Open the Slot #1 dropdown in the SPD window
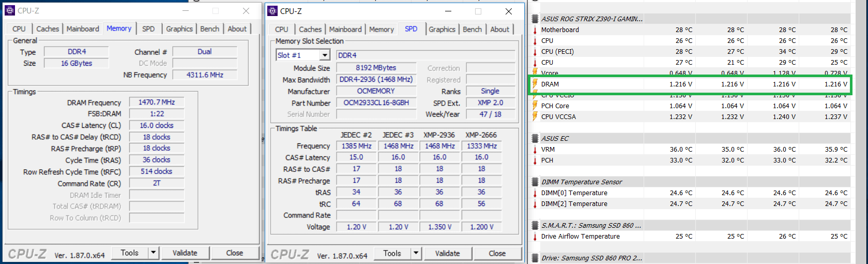Viewport: 868px width, 264px height. [x=325, y=55]
